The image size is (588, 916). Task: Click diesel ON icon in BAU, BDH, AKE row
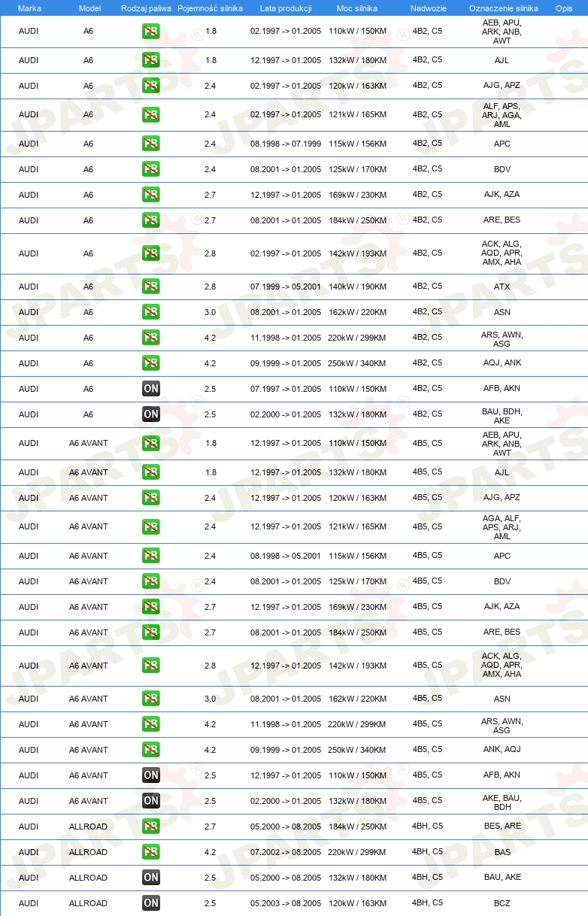(151, 414)
